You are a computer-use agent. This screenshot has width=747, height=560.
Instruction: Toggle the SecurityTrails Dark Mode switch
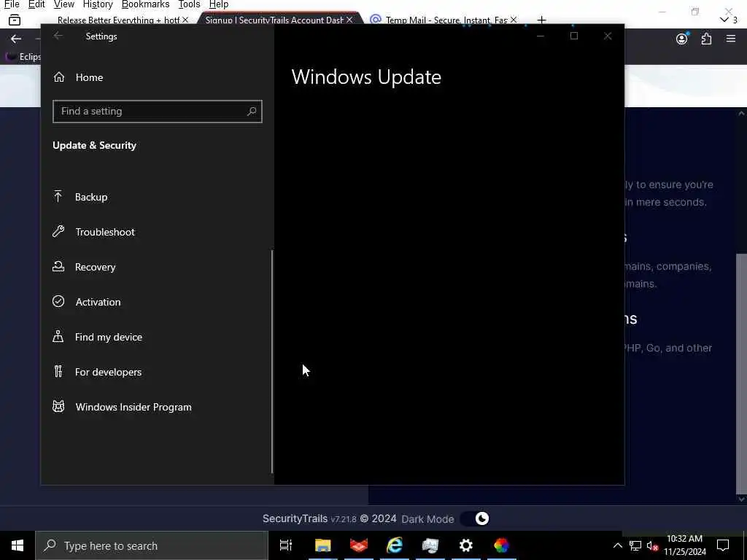click(475, 518)
